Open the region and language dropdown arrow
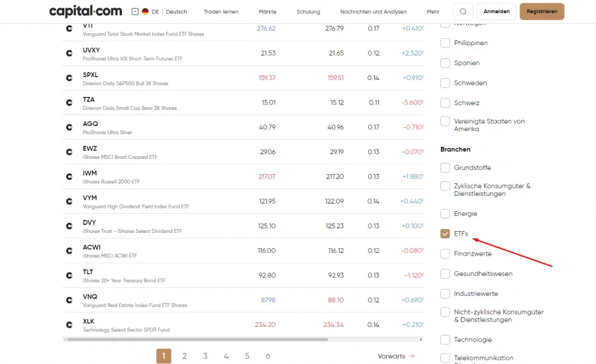Image resolution: width=596 pixels, height=364 pixels. click(x=135, y=12)
